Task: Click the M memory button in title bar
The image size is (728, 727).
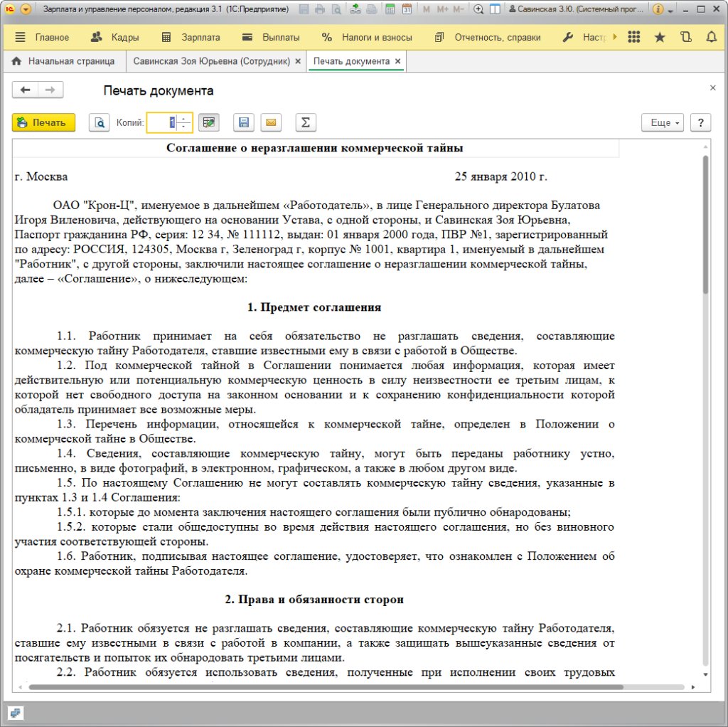Action: [427, 9]
